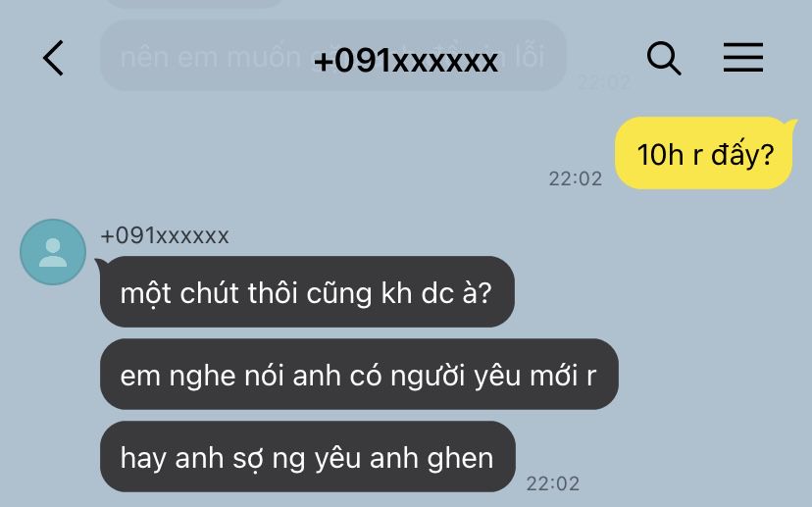Select message "một chút thôi cũng kh dc à?"

pyautogui.click(x=307, y=291)
